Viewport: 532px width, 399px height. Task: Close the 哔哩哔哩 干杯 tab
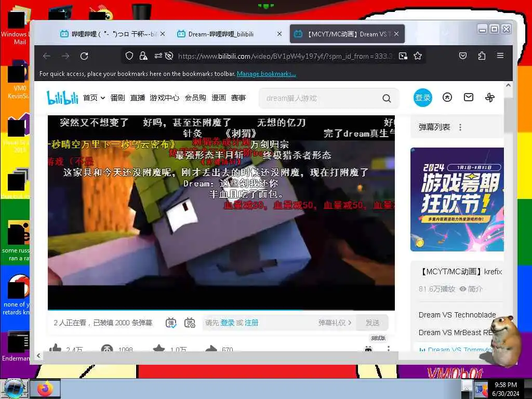[x=163, y=34]
